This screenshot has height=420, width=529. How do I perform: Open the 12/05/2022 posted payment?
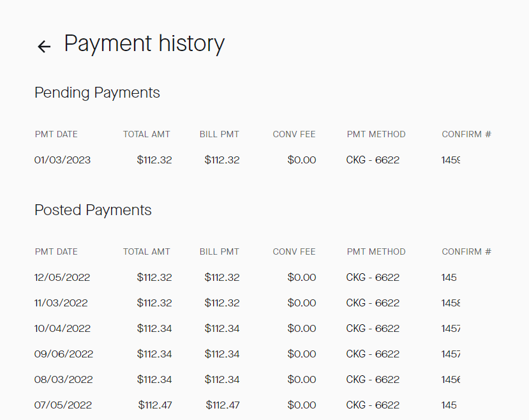(63, 277)
